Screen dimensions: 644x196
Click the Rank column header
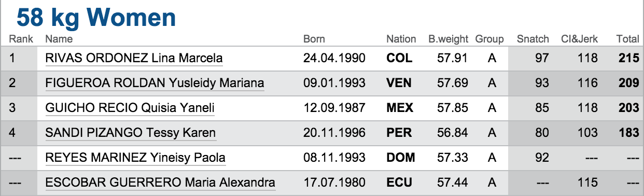coord(21,39)
